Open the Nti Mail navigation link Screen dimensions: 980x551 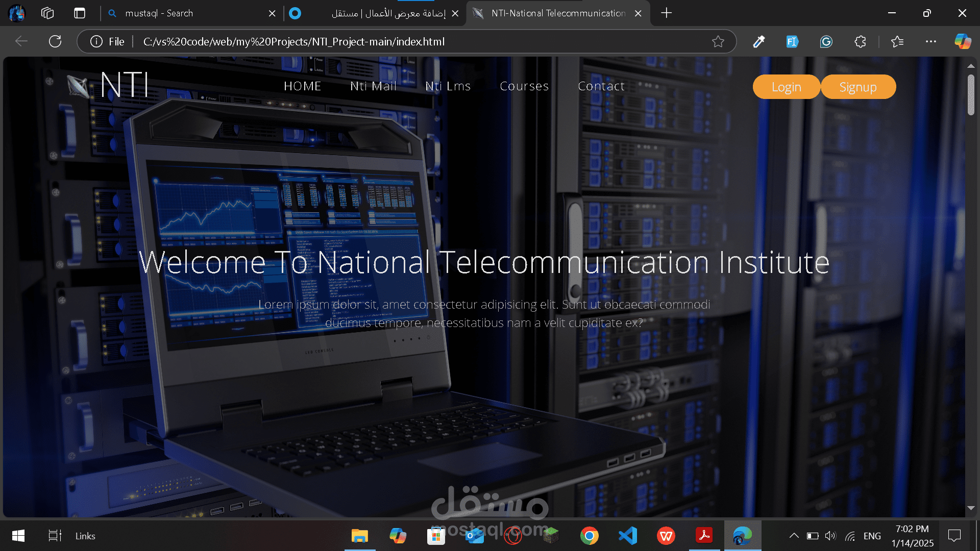click(x=374, y=86)
